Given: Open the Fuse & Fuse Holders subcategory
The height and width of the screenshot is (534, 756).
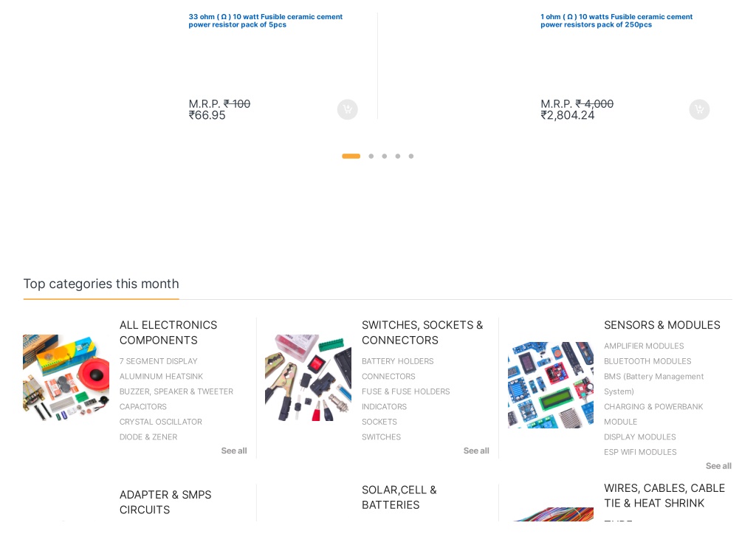Looking at the screenshot, I should coord(405,391).
